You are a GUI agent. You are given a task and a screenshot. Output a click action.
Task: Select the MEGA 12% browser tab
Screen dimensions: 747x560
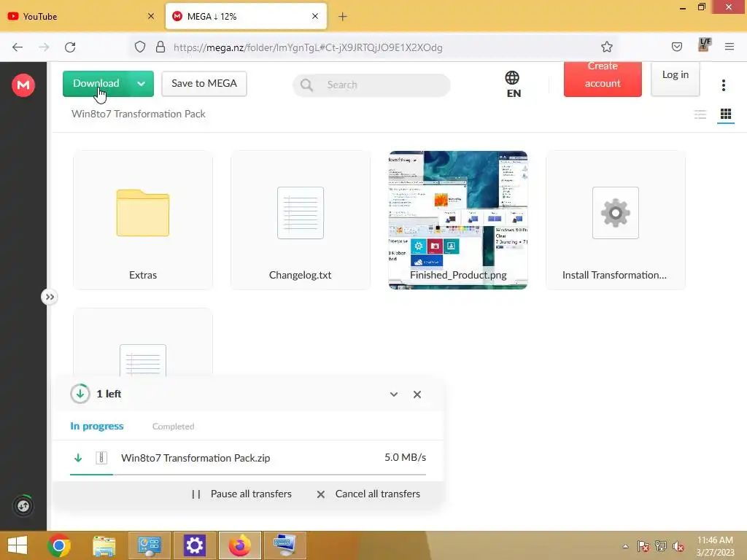[246, 17]
